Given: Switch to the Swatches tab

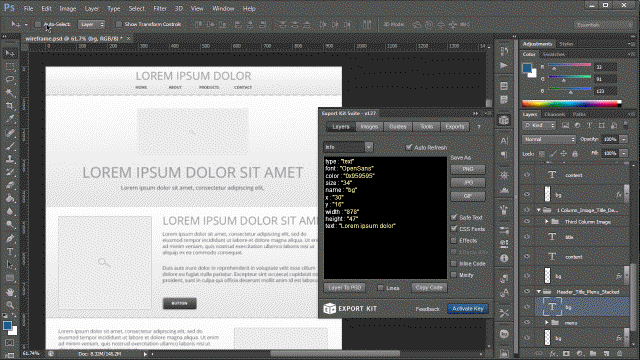Looking at the screenshot, I should pyautogui.click(x=553, y=54).
